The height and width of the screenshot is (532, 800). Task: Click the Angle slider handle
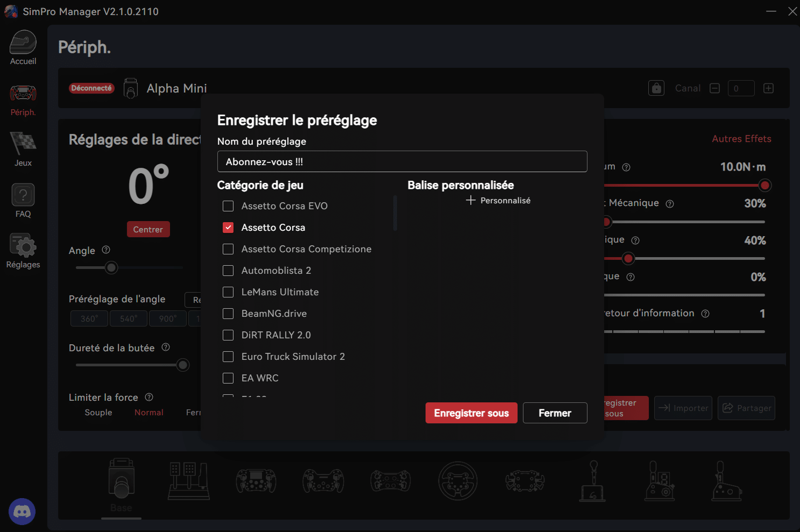pos(111,267)
